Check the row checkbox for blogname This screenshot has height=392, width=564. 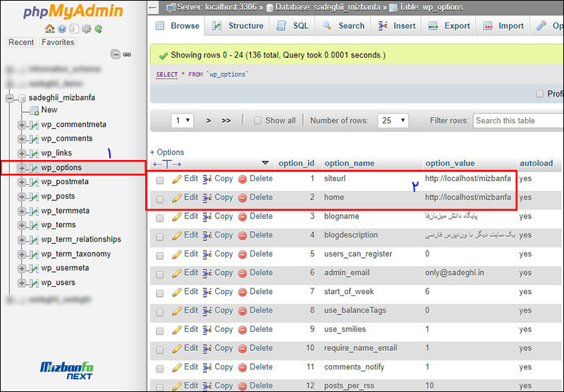point(160,218)
